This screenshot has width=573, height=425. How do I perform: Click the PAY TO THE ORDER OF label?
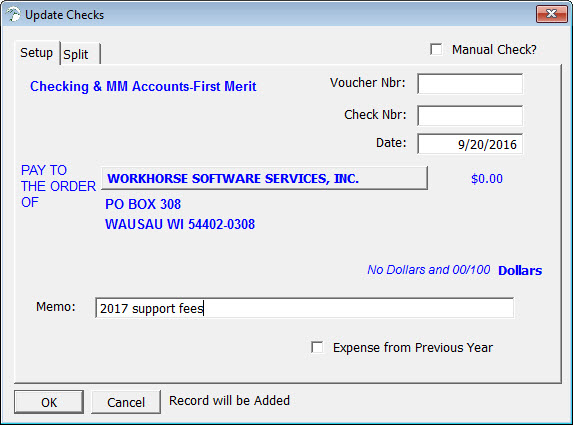pos(58,186)
